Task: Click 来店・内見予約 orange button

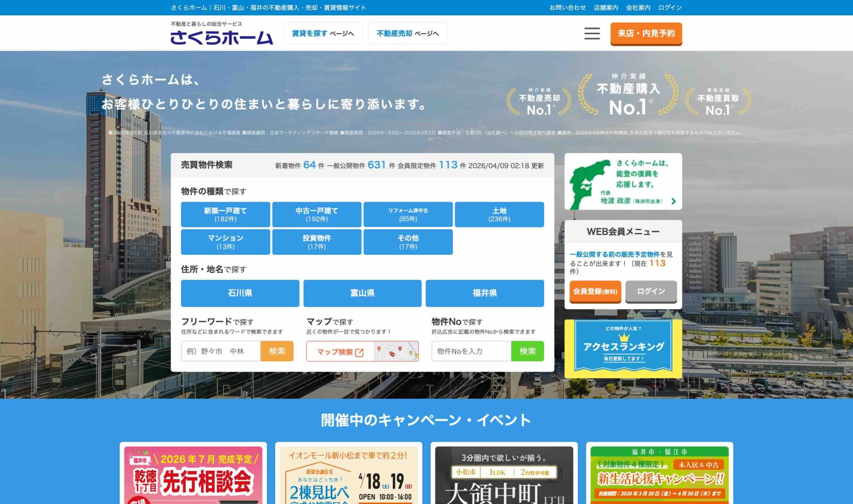Action: pos(646,33)
